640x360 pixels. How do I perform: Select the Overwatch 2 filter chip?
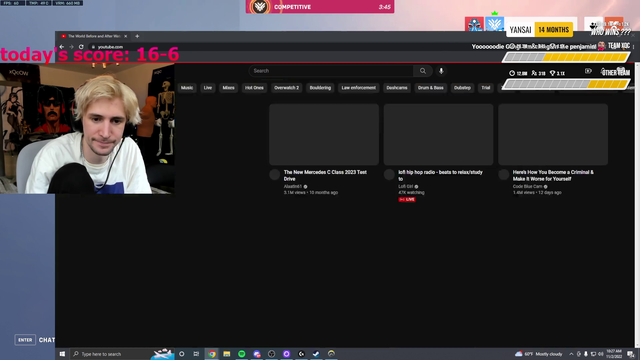coord(287,88)
